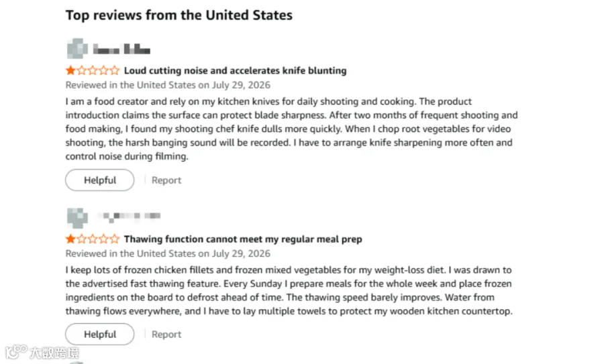604x364 pixels.
Task: Click the partially visible third reviewer avatar
Action: (x=77, y=363)
